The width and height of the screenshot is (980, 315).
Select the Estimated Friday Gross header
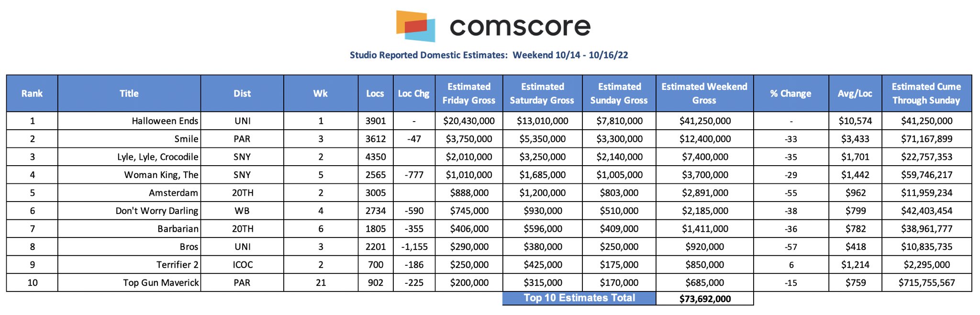[468, 93]
